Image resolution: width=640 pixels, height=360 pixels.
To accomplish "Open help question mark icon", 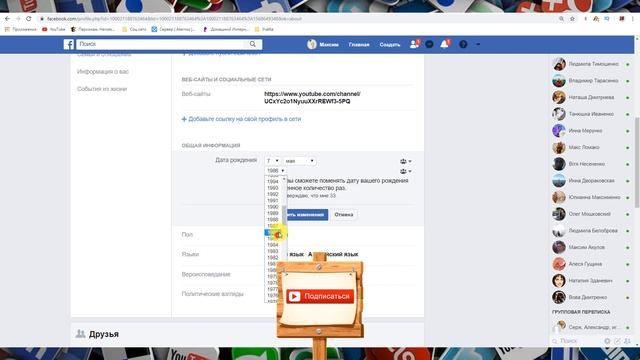I will pyautogui.click(x=463, y=44).
